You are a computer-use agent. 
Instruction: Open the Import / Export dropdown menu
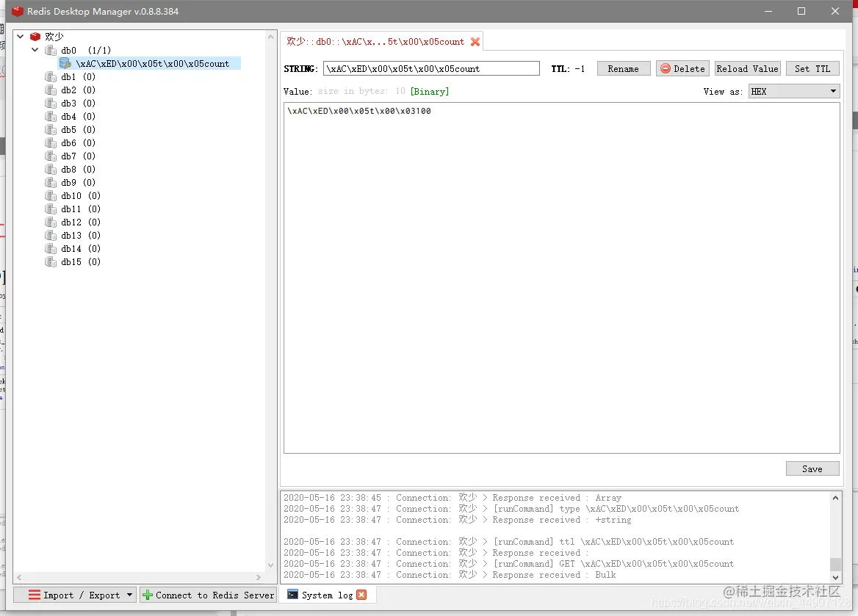coord(75,595)
